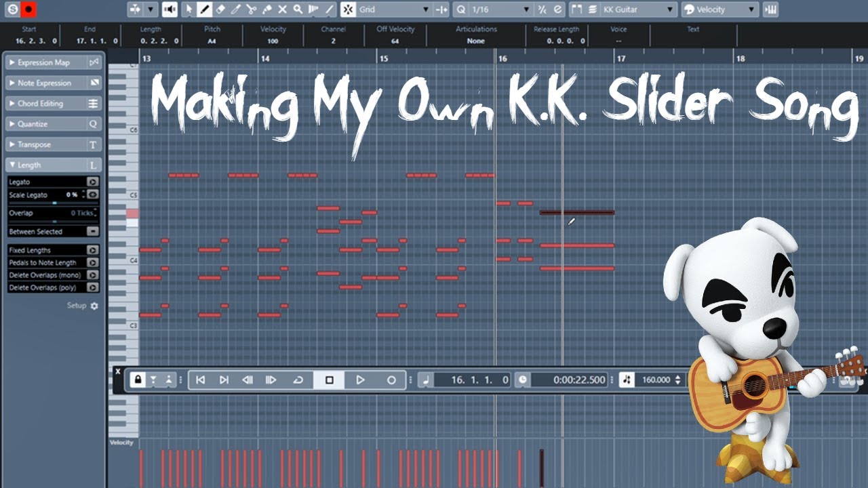
Task: Toggle the Between Selected option
Action: [93, 231]
